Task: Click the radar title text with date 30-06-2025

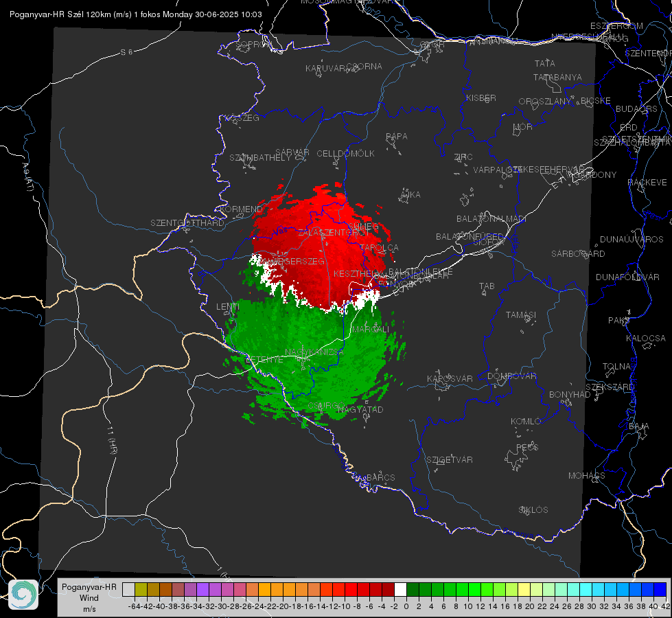Action: pyautogui.click(x=136, y=14)
